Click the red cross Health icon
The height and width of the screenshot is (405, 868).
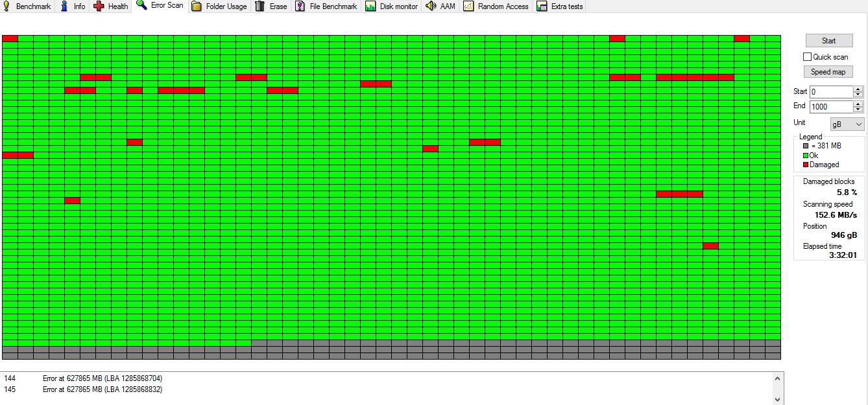(x=98, y=6)
